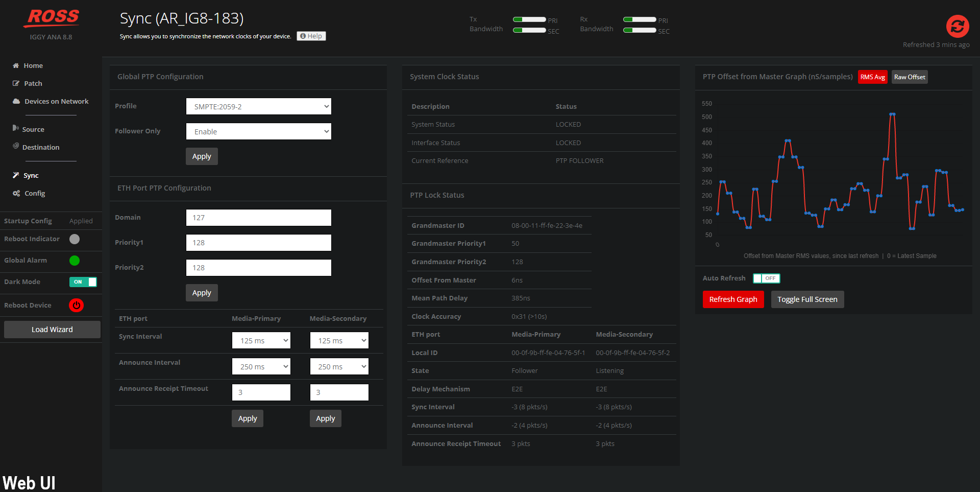Click the Config gears icon
Image resolution: width=980 pixels, height=492 pixels.
pyautogui.click(x=16, y=193)
